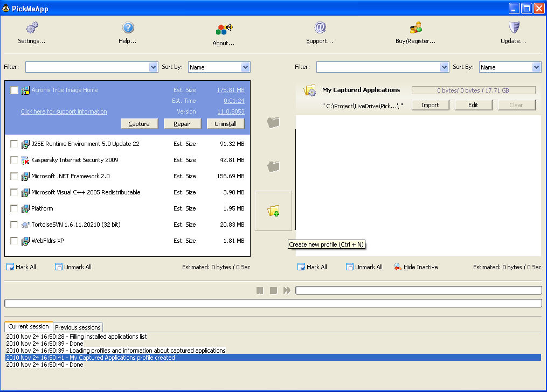Screen dimensions: 547x392
Task: Click the Clear button
Action: [x=517, y=105]
